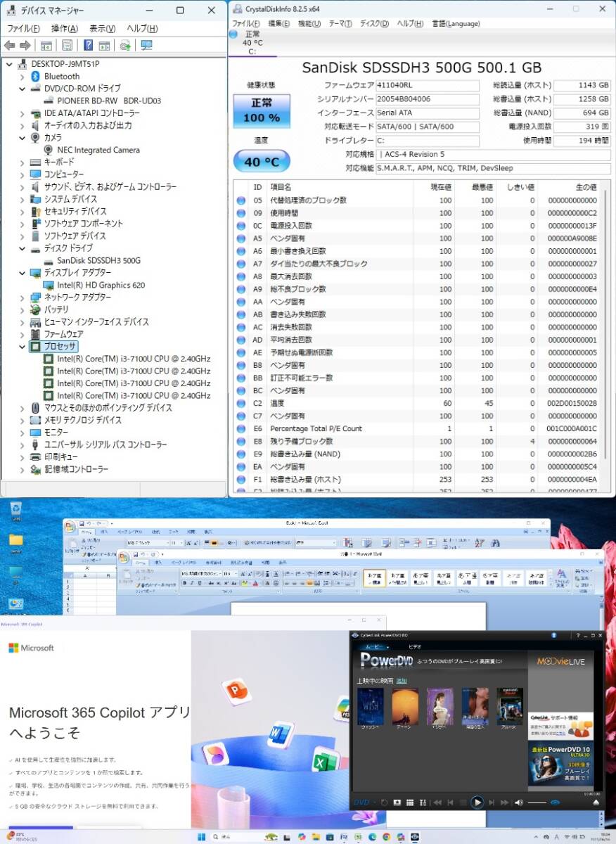The height and width of the screenshot is (844, 616).
Task: Click the first movie poster in PowerDVD
Action: click(371, 708)
